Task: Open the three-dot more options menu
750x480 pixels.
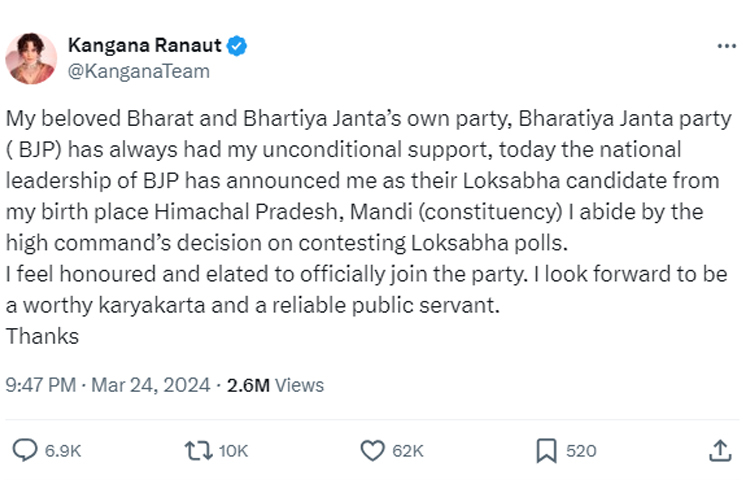Action: pos(727,46)
